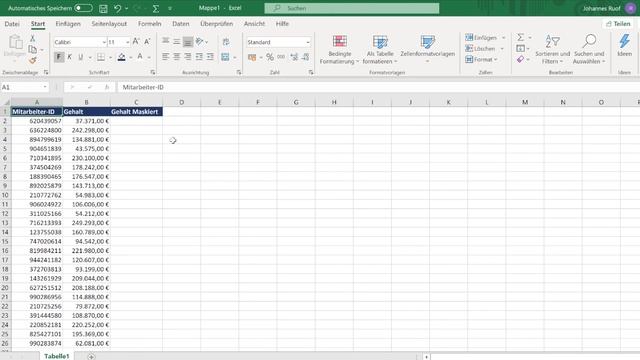Click the Teilen share button
640x360 pixels.
pyautogui.click(x=619, y=24)
